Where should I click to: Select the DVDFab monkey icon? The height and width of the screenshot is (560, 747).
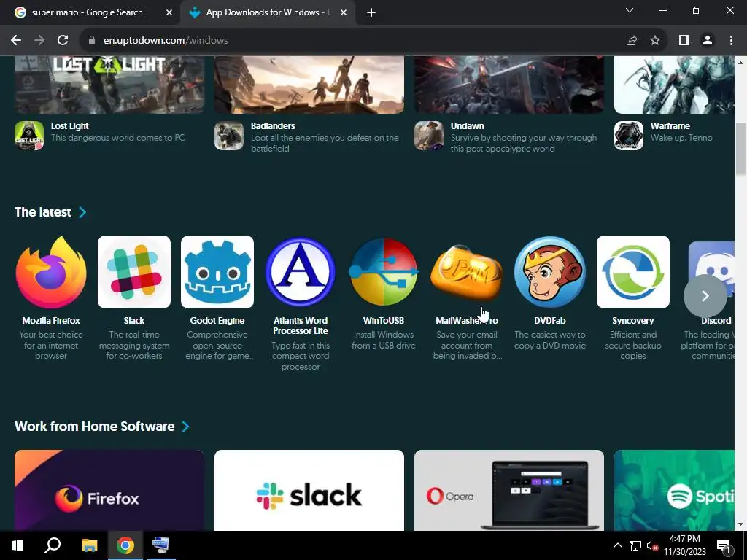550,272
